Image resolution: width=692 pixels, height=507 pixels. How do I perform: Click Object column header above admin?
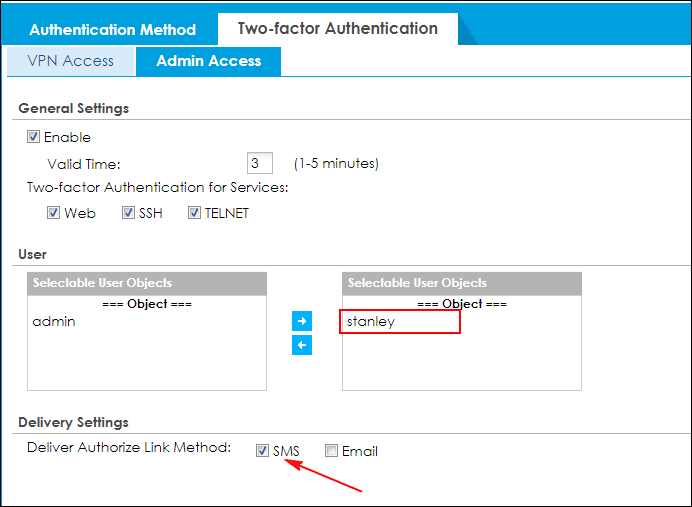point(147,303)
